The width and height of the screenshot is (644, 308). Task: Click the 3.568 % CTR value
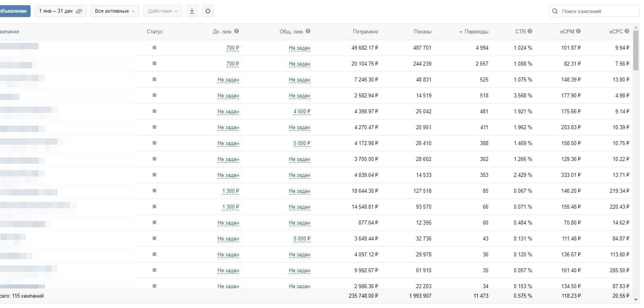tap(523, 95)
